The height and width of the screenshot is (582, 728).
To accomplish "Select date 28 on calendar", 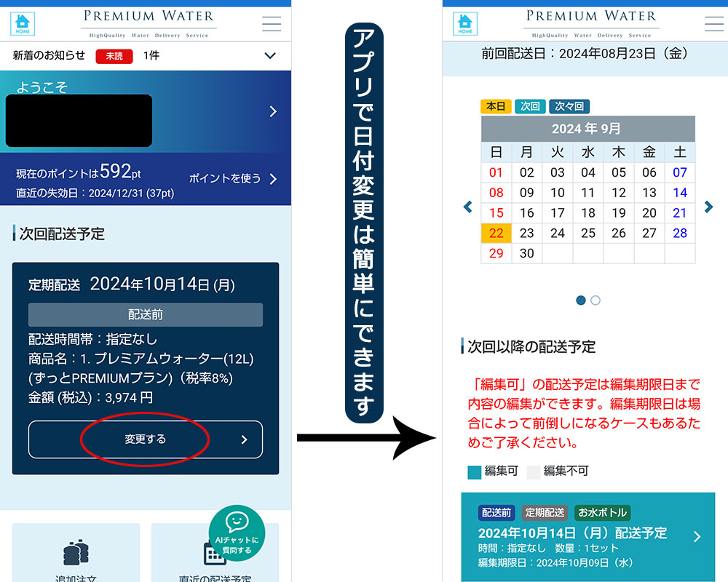I will (x=680, y=233).
